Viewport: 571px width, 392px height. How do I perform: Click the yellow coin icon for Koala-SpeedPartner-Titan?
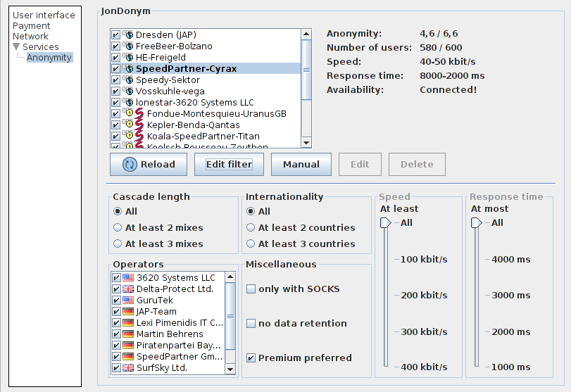130,135
